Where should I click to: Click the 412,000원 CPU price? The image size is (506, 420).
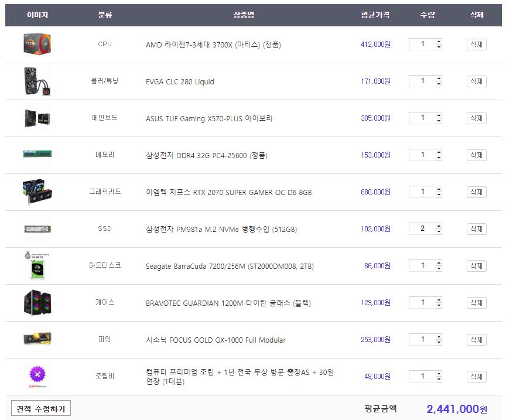click(x=375, y=45)
